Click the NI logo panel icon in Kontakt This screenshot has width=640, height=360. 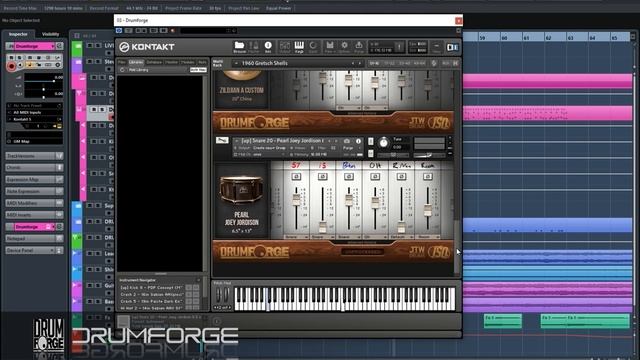click(452, 47)
